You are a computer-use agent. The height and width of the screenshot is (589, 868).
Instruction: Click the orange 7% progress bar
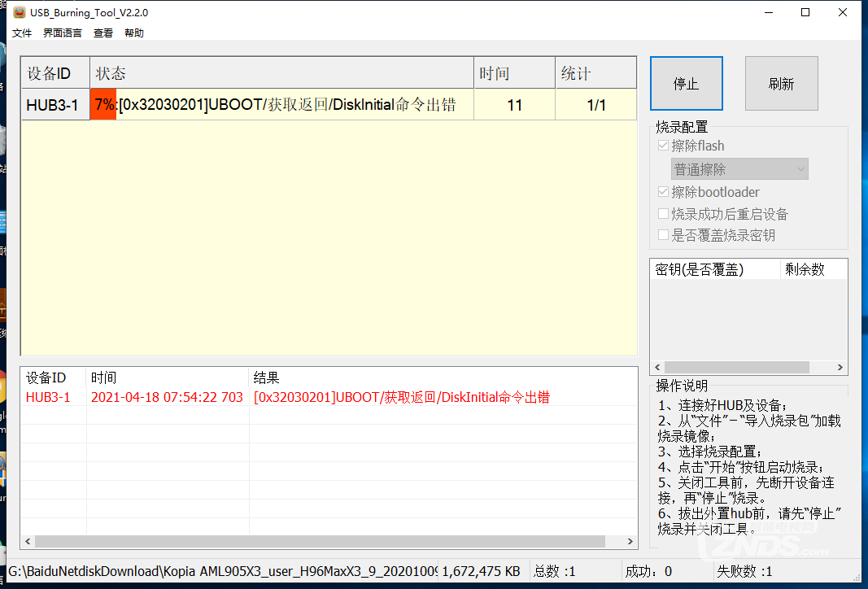pyautogui.click(x=103, y=105)
